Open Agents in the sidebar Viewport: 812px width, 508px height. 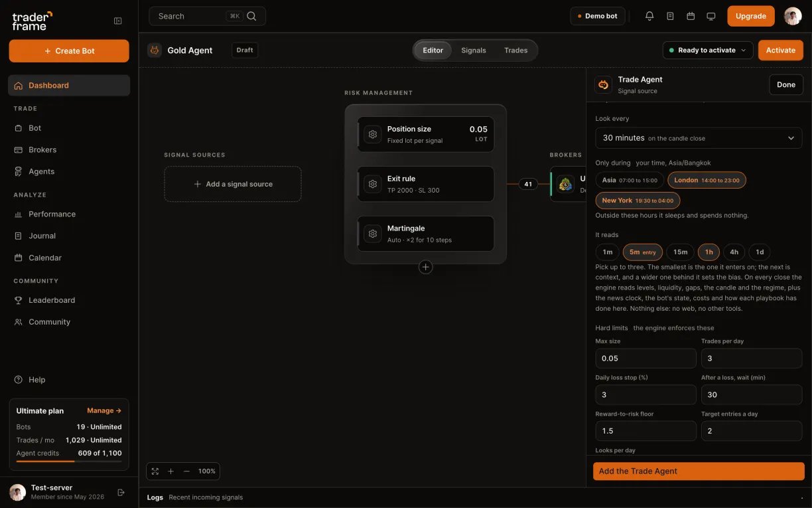point(69,171)
